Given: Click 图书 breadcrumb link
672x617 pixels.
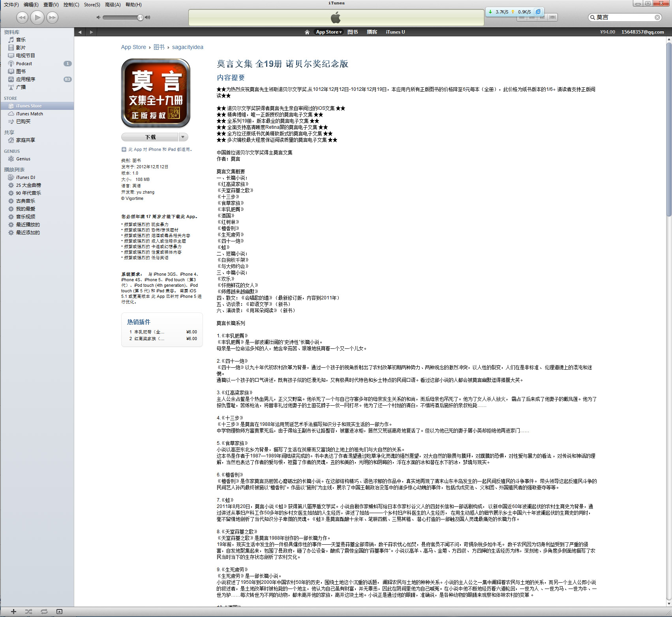Looking at the screenshot, I should (159, 47).
